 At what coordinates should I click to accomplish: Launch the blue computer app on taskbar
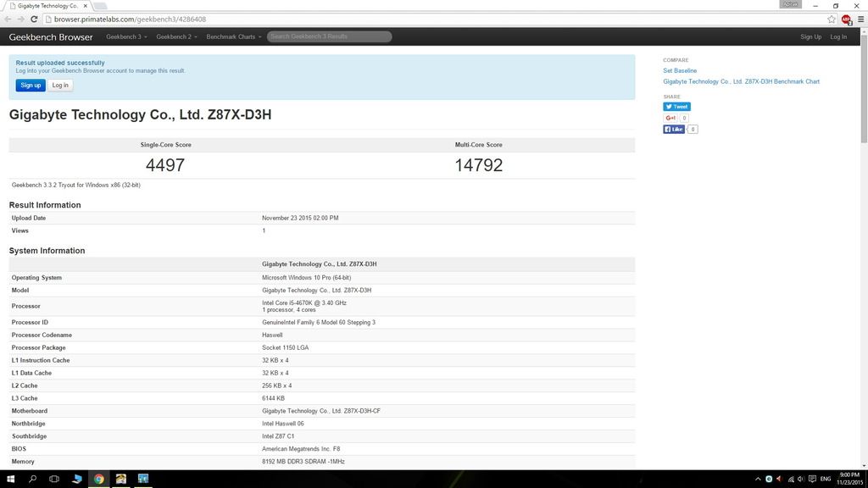pos(77,480)
